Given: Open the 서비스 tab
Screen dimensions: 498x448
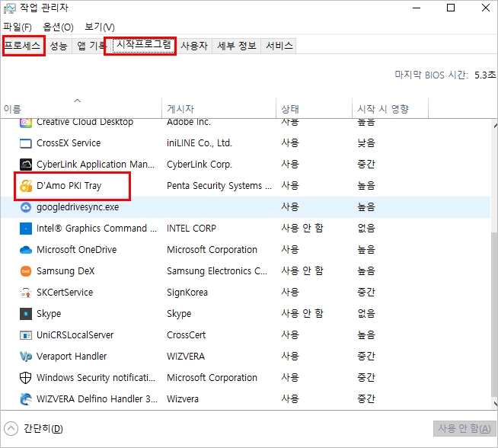Looking at the screenshot, I should tap(279, 46).
